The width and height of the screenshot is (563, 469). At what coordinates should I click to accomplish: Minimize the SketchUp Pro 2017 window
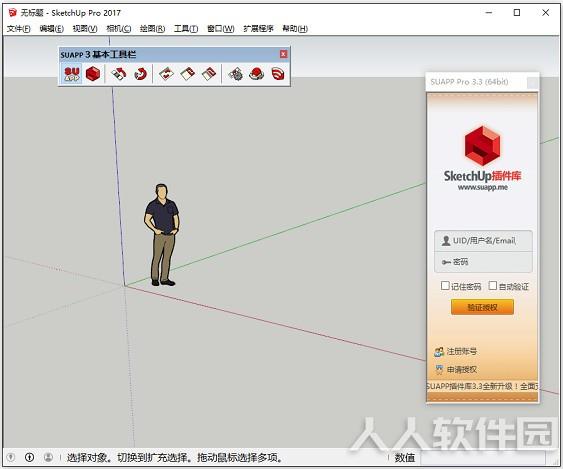tap(489, 13)
